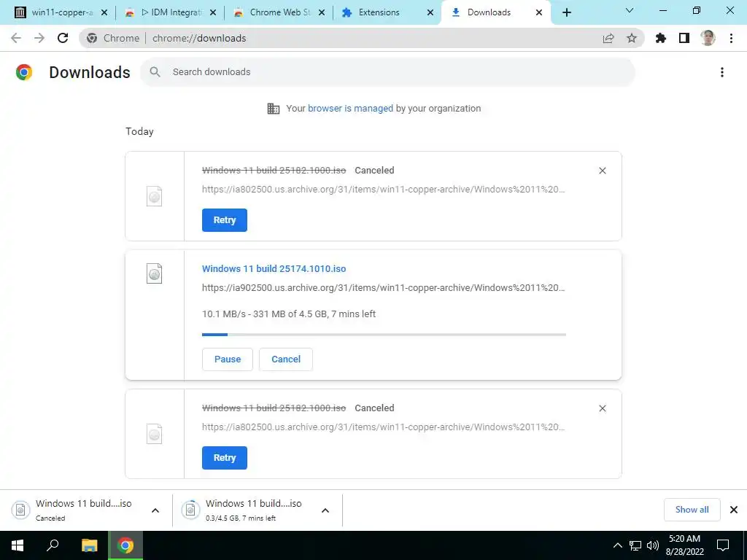
Task: Show hidden system tray icons
Action: [x=617, y=545]
